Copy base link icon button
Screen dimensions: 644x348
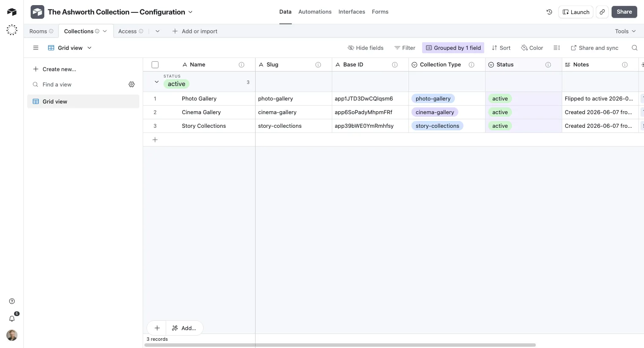(x=602, y=12)
